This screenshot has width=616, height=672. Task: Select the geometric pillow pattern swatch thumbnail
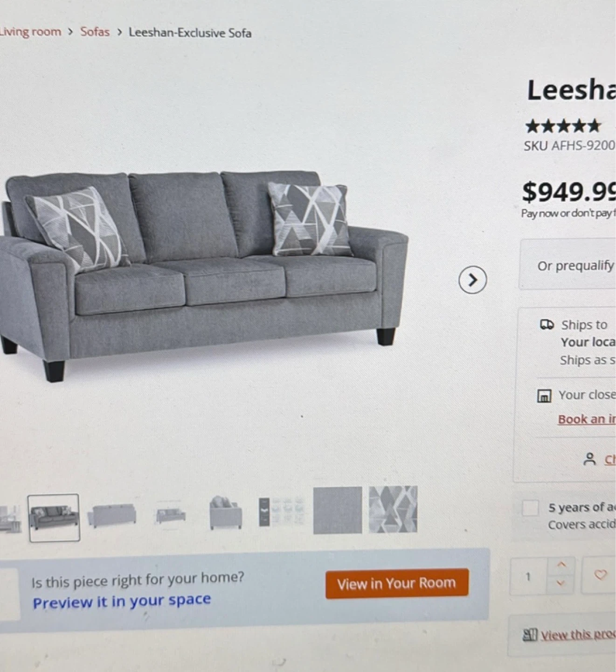coord(393,509)
